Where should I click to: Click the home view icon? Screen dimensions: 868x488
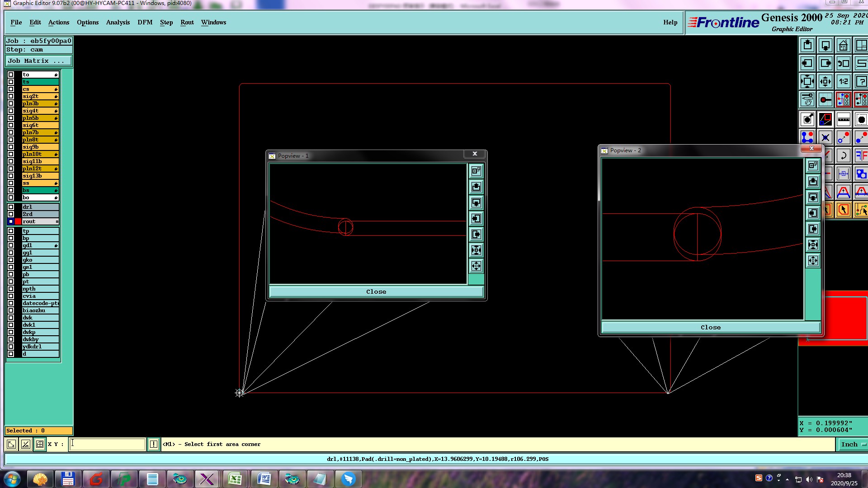pyautogui.click(x=844, y=46)
